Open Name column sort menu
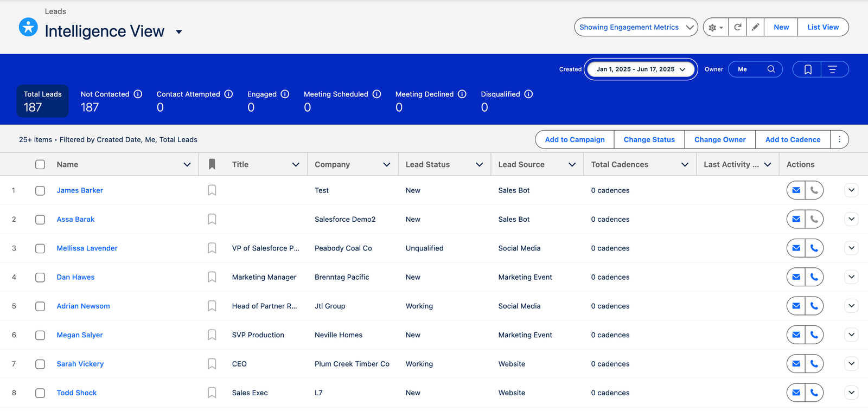Image resolution: width=868 pixels, height=411 pixels. [187, 164]
